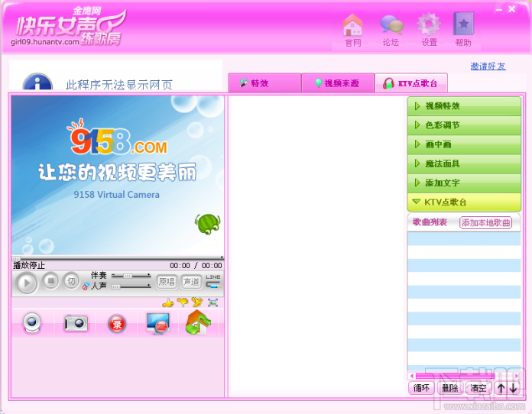
Task: Click the screen REC monitor icon
Action: coord(157,323)
